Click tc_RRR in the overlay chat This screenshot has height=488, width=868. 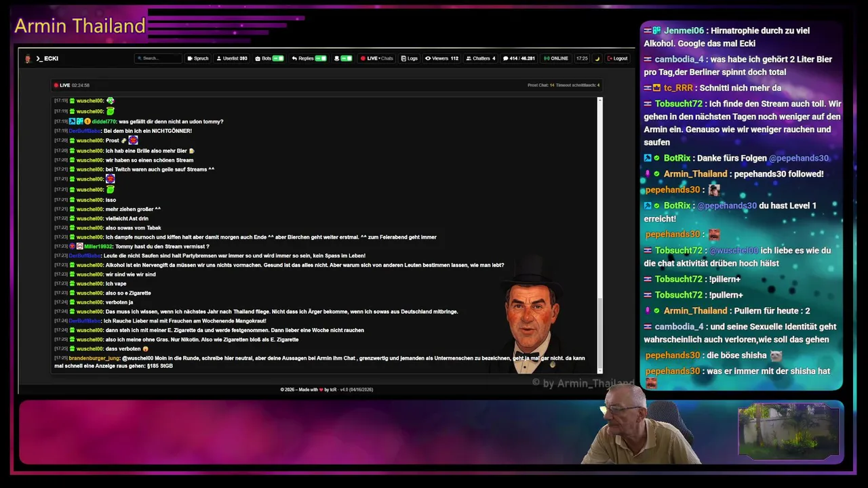(x=678, y=88)
